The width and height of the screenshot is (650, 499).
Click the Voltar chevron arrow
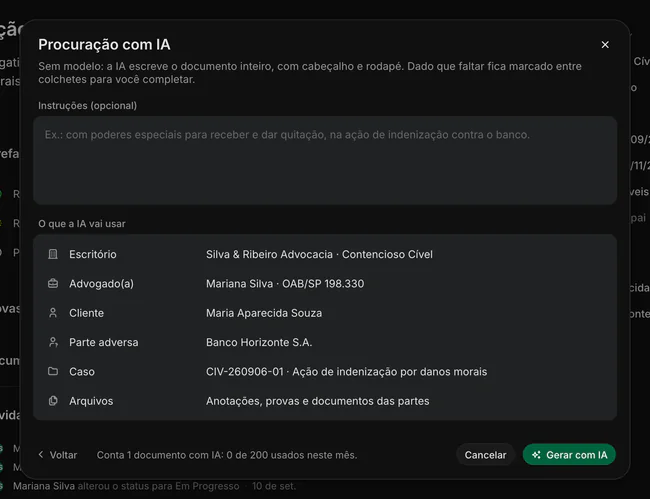tap(41, 455)
